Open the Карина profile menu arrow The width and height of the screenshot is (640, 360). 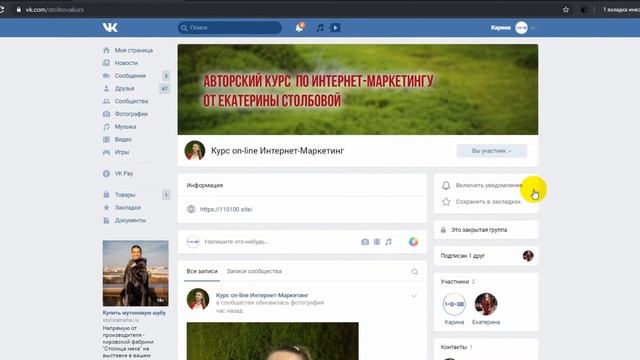(533, 28)
